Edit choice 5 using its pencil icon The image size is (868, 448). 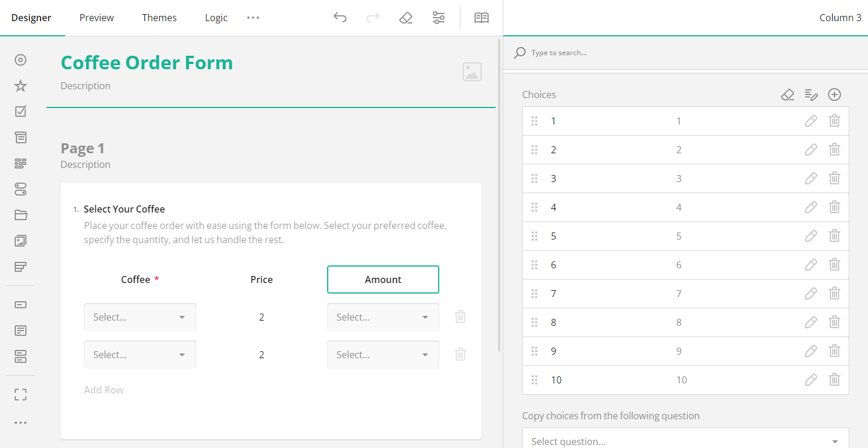pyautogui.click(x=811, y=235)
